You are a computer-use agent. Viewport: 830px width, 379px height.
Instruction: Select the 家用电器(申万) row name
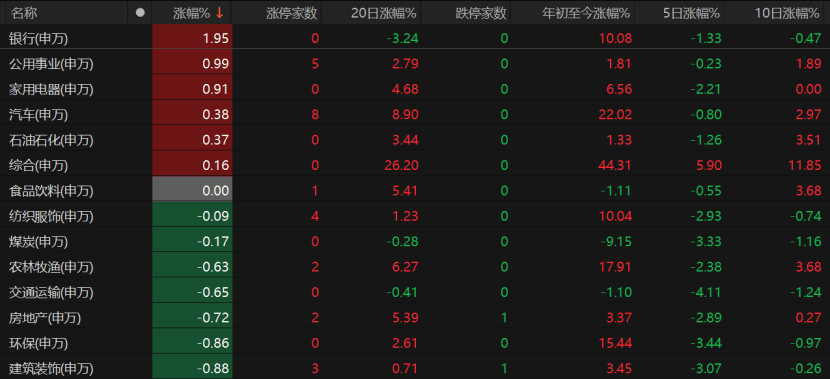tap(51, 89)
